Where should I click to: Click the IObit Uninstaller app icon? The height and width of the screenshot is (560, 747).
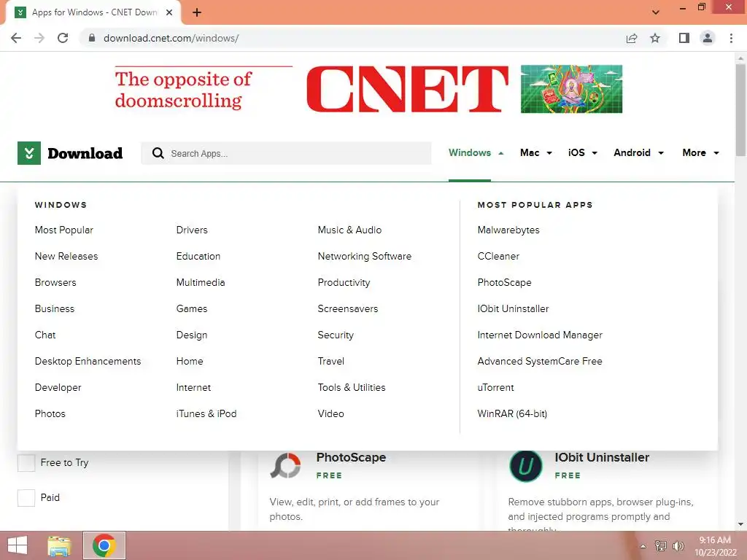(x=526, y=466)
